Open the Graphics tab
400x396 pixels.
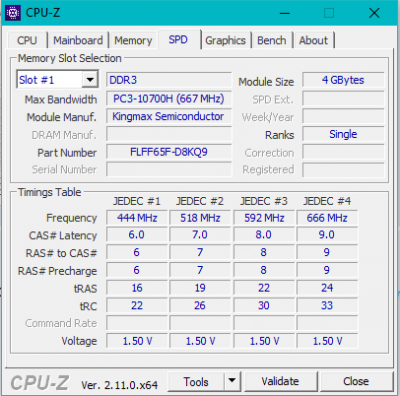tap(225, 40)
